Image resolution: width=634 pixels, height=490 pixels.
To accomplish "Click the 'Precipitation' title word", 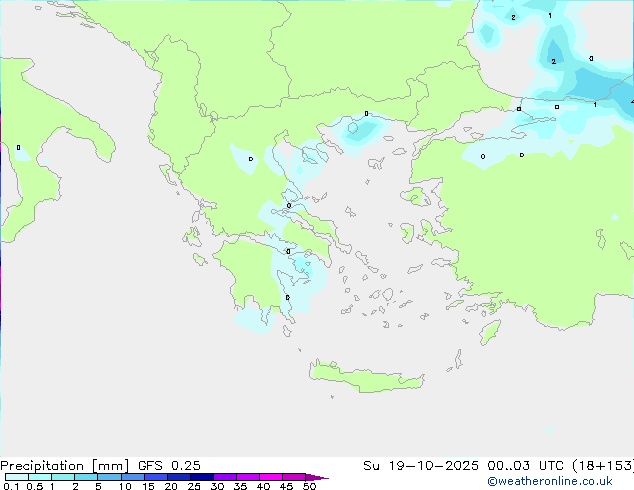I will pos(42,466).
